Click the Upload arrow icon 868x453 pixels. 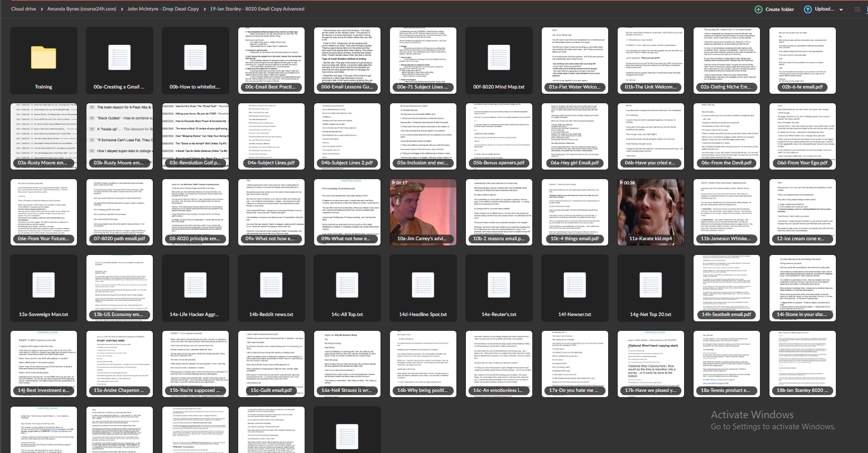tap(807, 9)
